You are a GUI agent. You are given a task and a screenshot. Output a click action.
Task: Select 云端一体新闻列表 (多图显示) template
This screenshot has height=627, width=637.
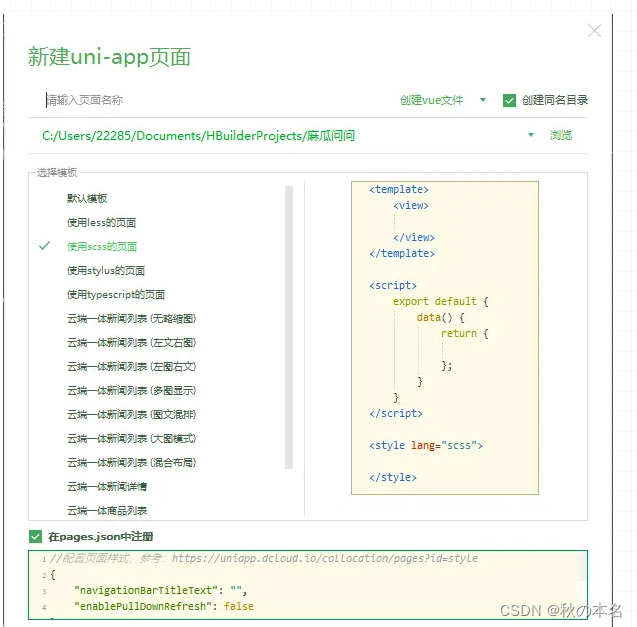point(132,391)
